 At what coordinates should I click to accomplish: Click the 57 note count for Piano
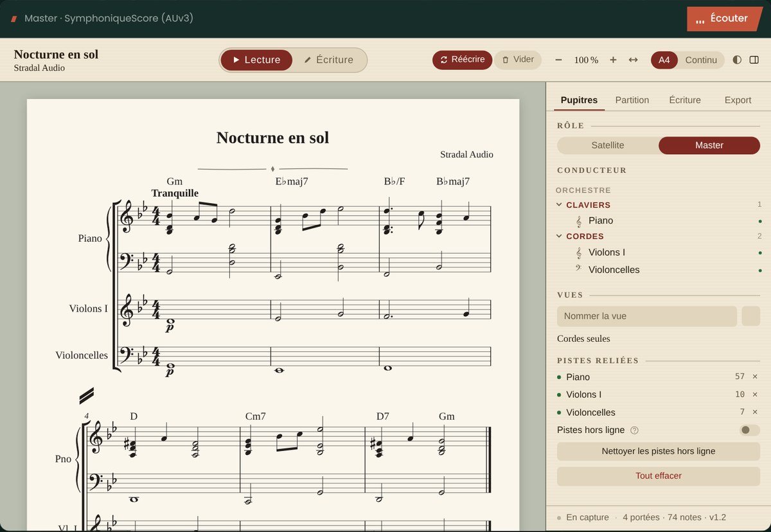point(740,377)
